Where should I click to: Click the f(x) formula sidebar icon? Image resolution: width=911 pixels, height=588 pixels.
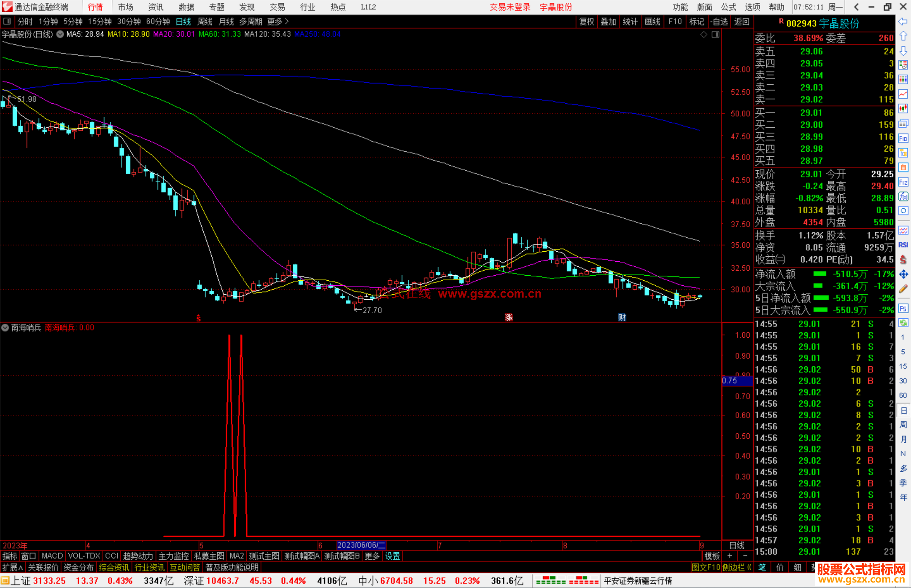tap(903, 197)
